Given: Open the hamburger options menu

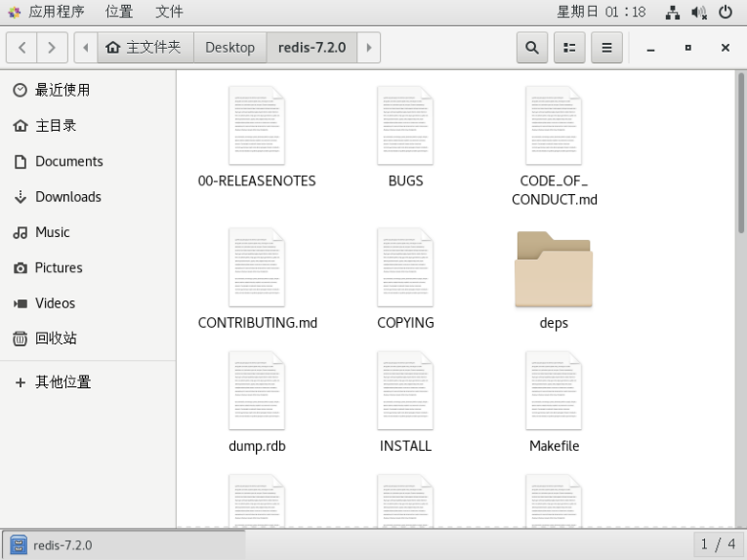Looking at the screenshot, I should [606, 48].
